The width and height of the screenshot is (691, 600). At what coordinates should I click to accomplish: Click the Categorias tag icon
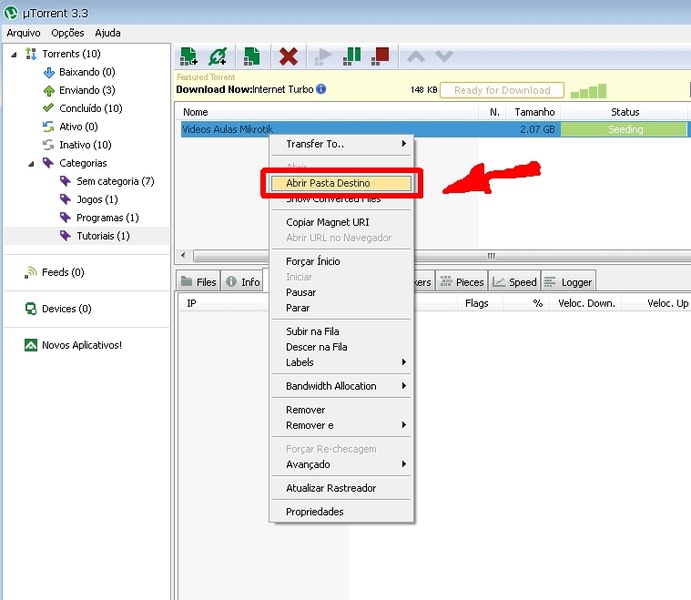[48, 163]
